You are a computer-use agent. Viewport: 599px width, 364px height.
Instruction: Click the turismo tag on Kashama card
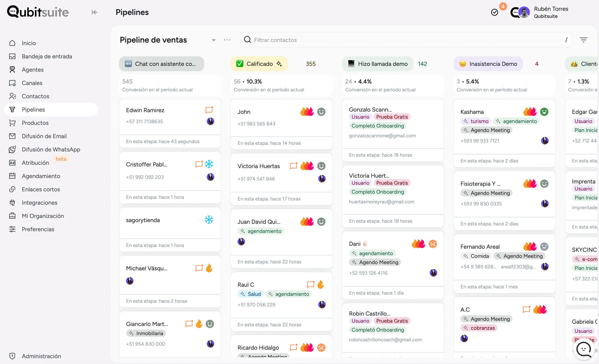[x=476, y=121]
